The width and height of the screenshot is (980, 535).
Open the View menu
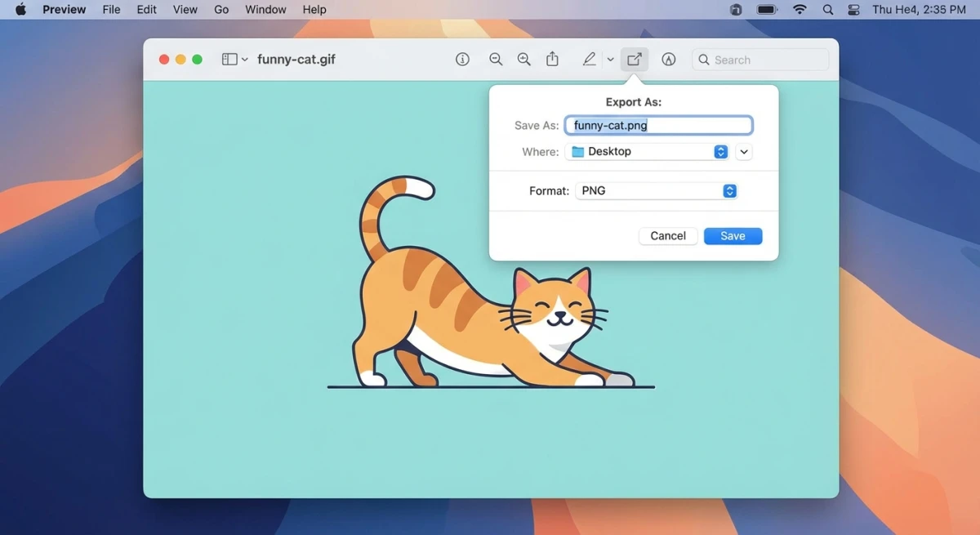click(x=185, y=10)
